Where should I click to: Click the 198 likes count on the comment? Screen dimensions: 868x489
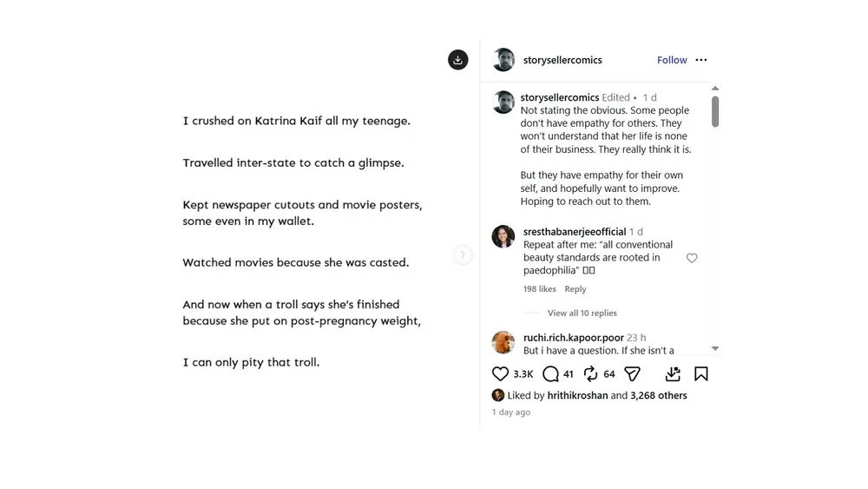pos(539,289)
